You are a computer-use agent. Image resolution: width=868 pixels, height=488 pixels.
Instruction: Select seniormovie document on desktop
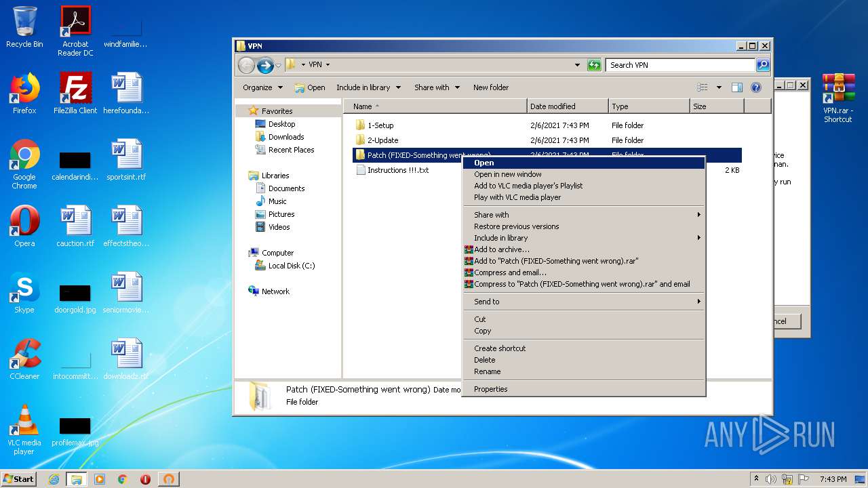(x=127, y=293)
